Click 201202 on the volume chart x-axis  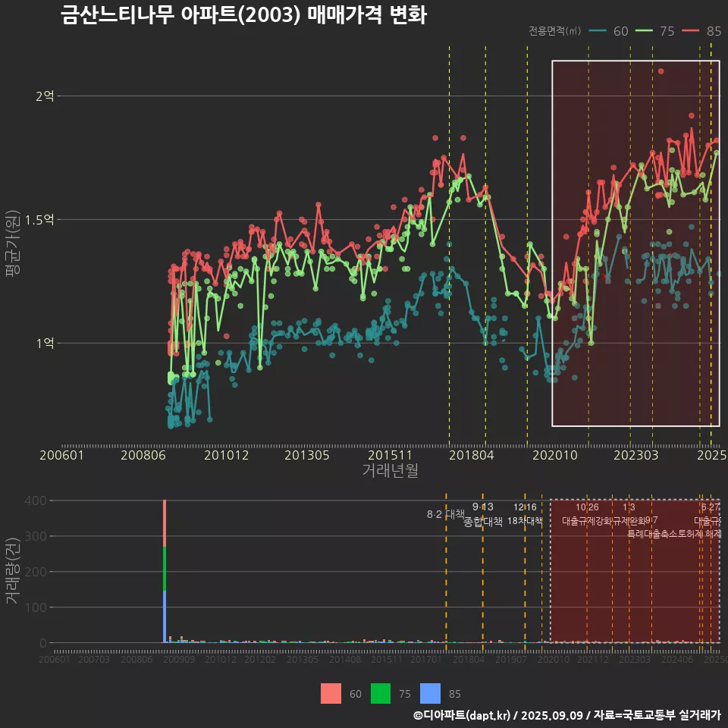[260, 659]
